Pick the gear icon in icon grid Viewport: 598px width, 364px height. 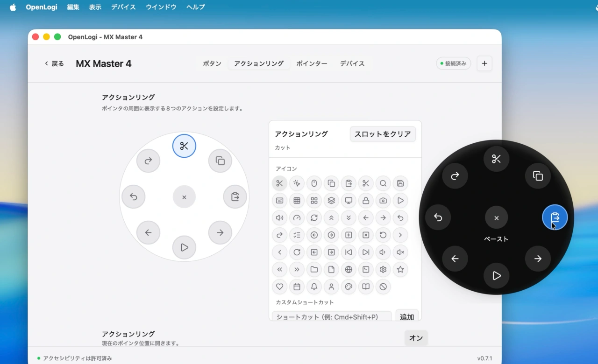tap(383, 270)
